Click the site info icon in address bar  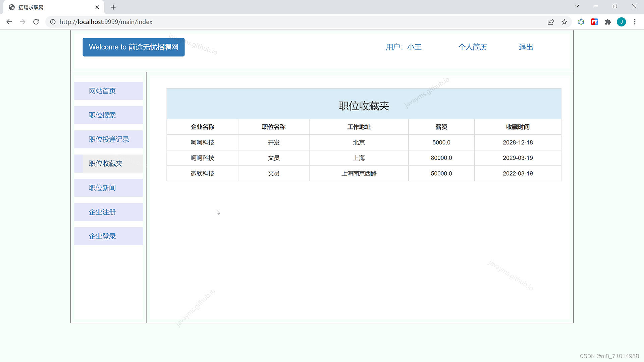click(x=53, y=22)
